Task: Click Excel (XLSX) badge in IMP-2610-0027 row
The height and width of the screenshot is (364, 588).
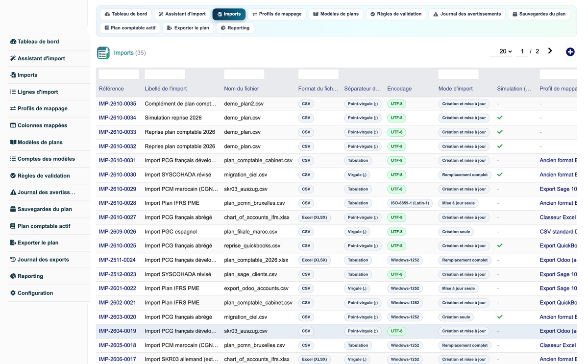Action: 315,218
